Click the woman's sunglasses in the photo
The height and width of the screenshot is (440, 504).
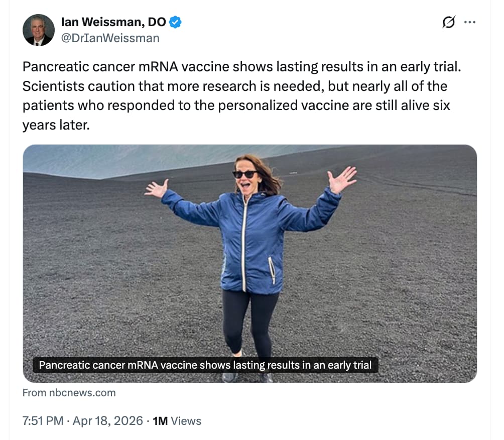tap(245, 174)
